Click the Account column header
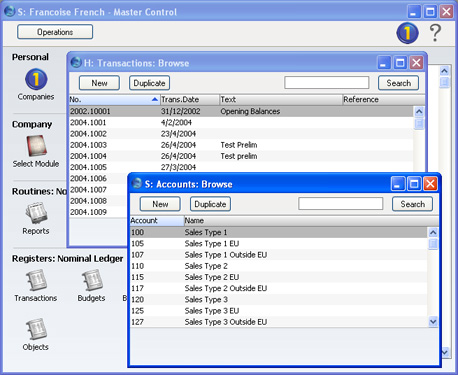The width and height of the screenshot is (458, 375). point(157,221)
